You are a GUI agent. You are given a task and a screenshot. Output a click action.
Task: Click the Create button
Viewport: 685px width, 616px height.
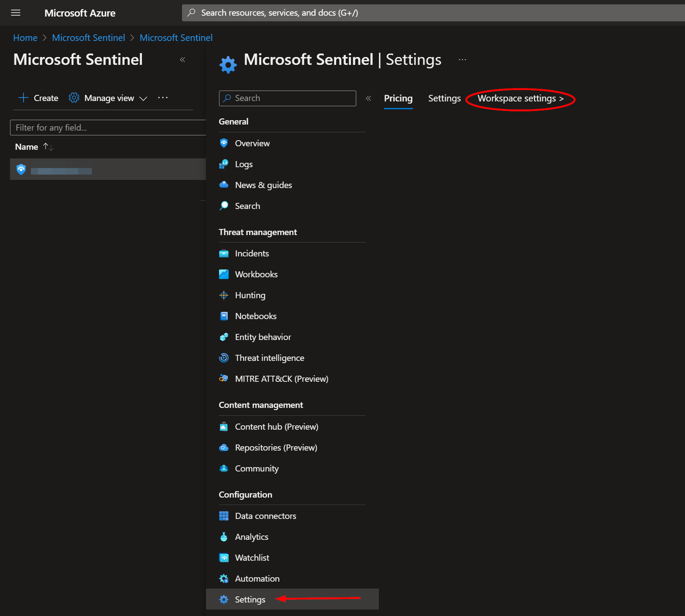pos(38,98)
